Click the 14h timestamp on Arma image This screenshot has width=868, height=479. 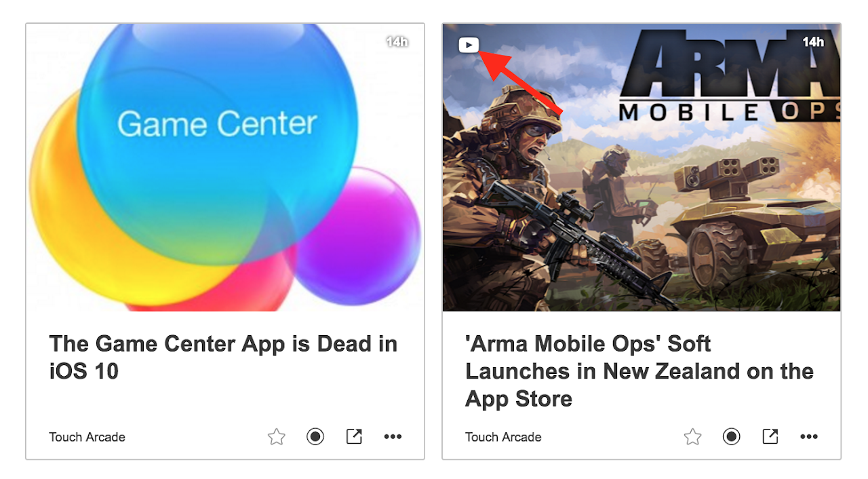point(813,41)
